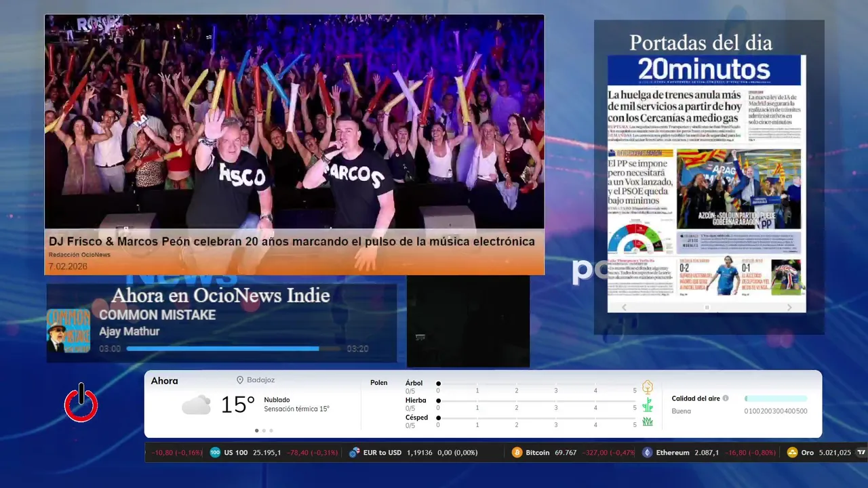The image size is (868, 488).
Task: Click the Bitcoin coin icon in ticker
Action: tap(517, 452)
